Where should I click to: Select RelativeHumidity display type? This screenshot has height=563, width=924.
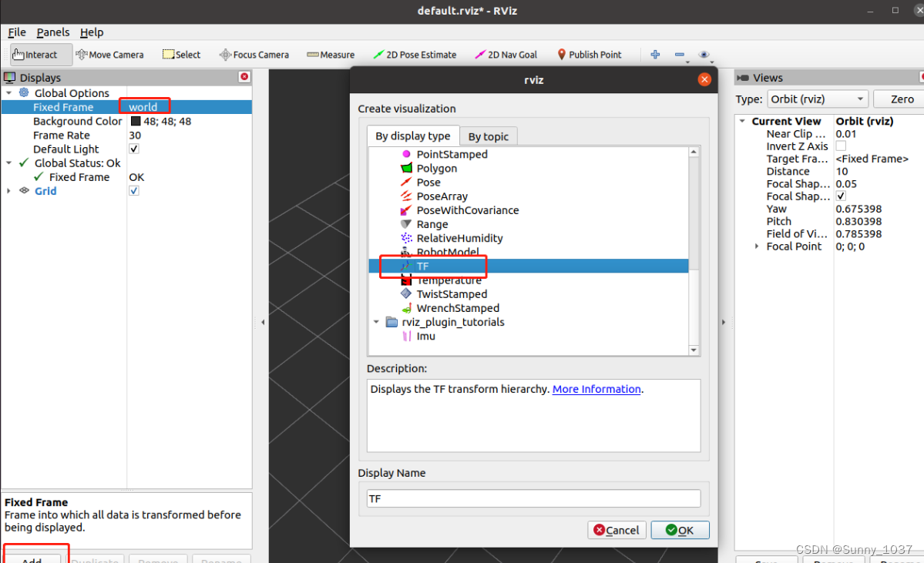tap(459, 239)
